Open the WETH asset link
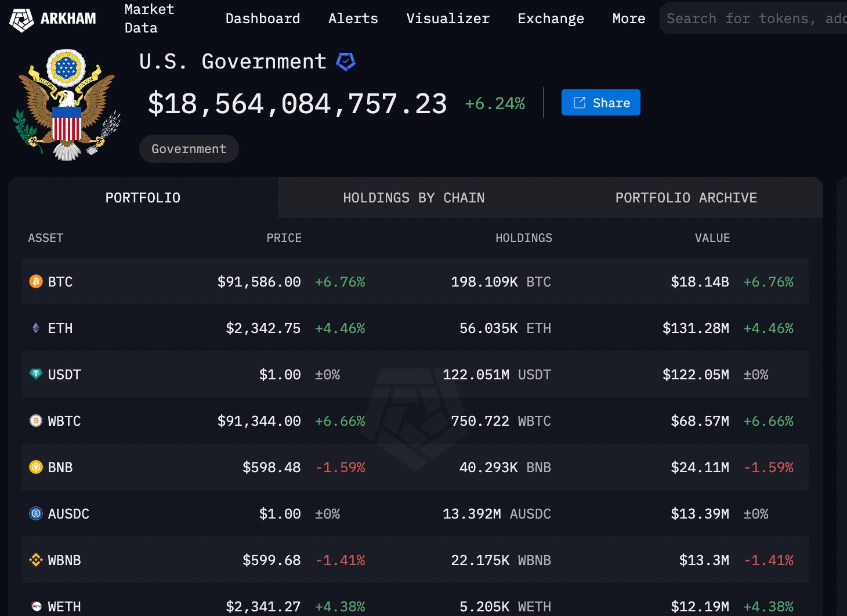Image resolution: width=847 pixels, height=616 pixels. pyautogui.click(x=64, y=607)
